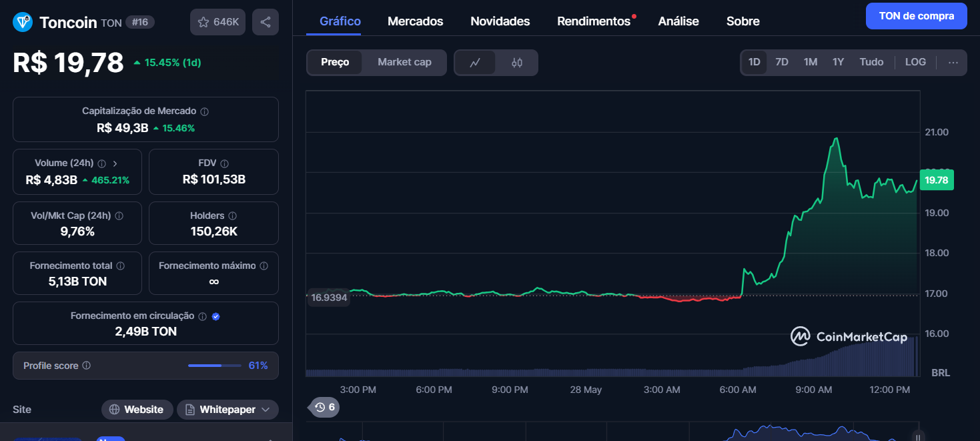The height and width of the screenshot is (441, 980).
Task: Switch to line chart view icon
Action: [x=475, y=62]
